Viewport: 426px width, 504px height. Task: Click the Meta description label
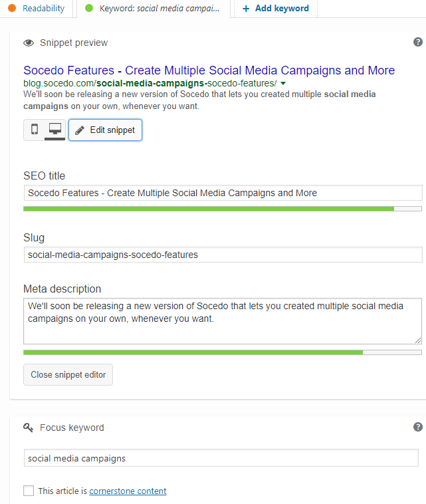click(x=62, y=289)
